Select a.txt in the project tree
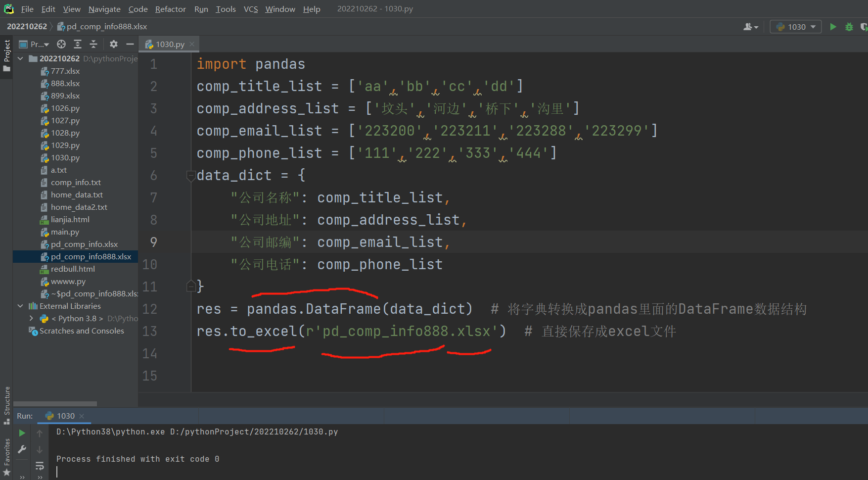The height and width of the screenshot is (480, 868). tap(58, 170)
